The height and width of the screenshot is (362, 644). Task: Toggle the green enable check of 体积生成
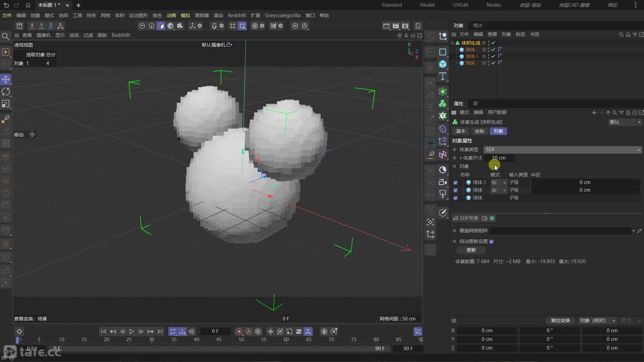coord(493,43)
